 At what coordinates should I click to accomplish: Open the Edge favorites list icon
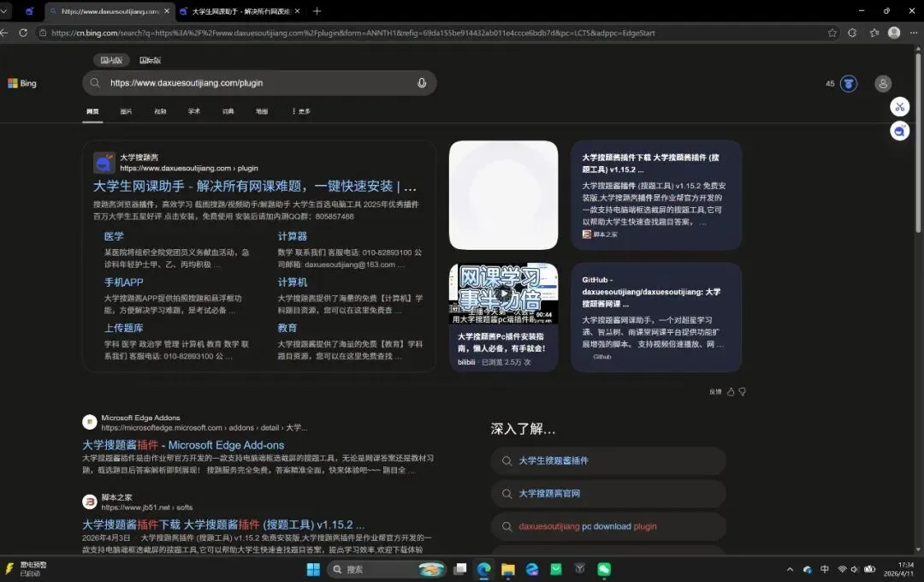click(x=874, y=33)
